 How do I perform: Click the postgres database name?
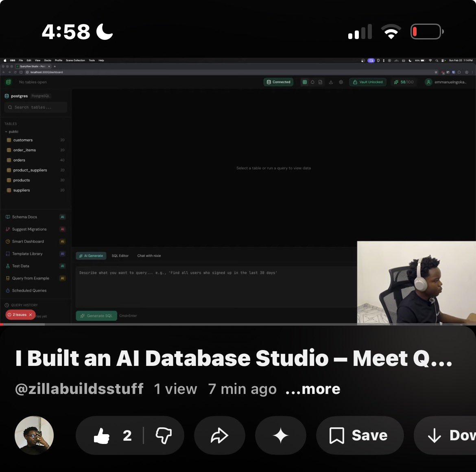[x=20, y=96]
